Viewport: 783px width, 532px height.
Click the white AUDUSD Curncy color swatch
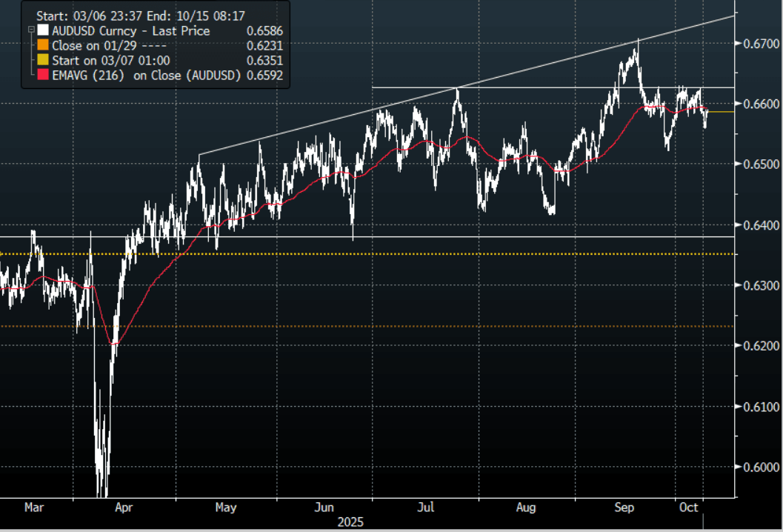tap(42, 31)
